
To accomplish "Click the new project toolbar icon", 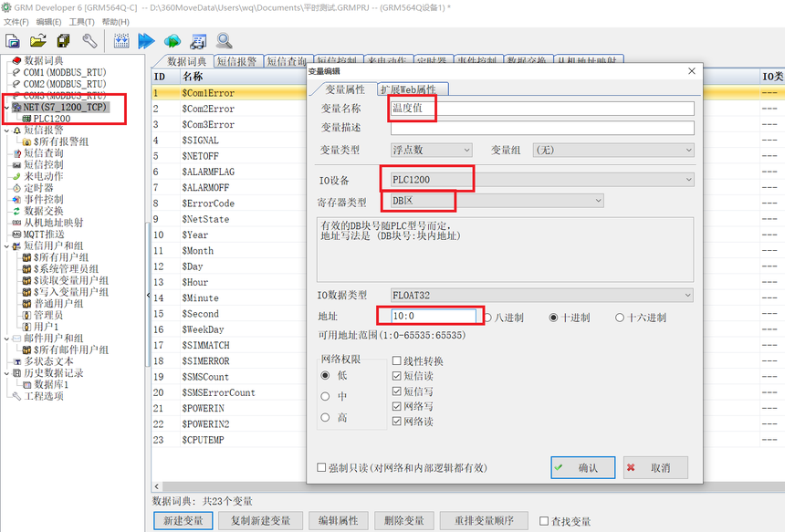I will click(x=13, y=41).
